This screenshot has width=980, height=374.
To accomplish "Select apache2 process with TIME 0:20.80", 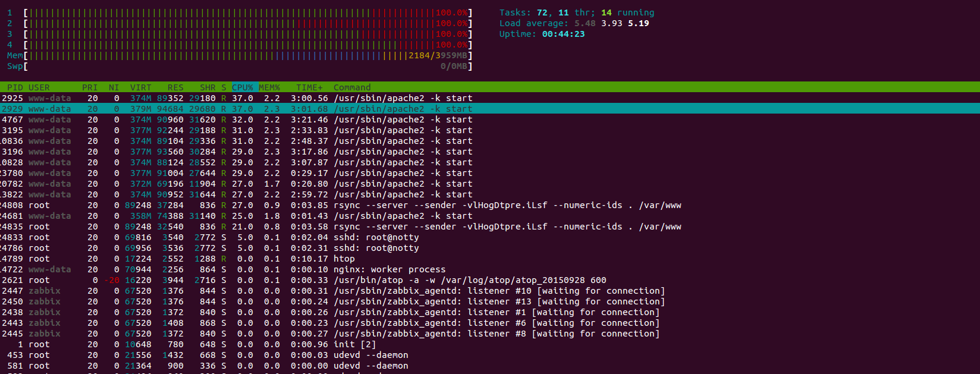I will 490,184.
